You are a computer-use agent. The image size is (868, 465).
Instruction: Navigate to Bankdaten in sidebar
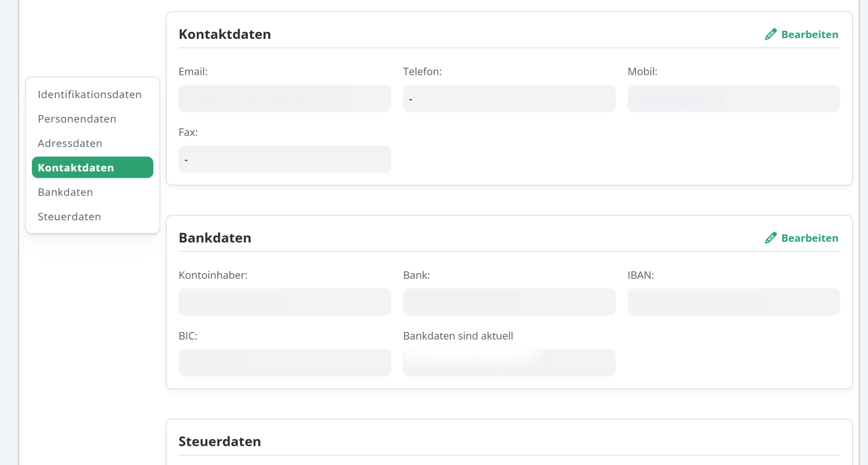click(x=65, y=192)
